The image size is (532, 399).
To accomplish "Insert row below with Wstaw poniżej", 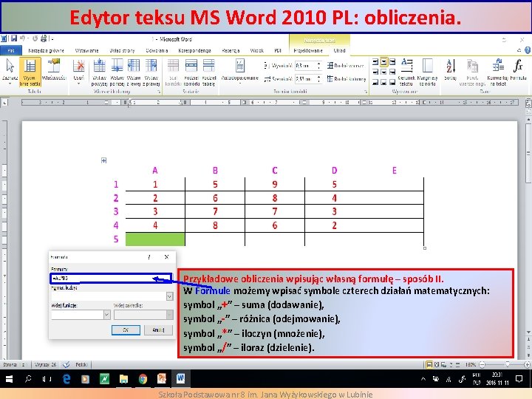I will (117, 72).
